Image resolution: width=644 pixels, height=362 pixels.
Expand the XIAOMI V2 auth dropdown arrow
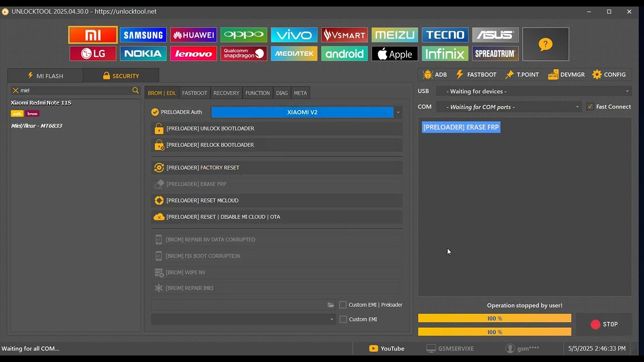[398, 112]
